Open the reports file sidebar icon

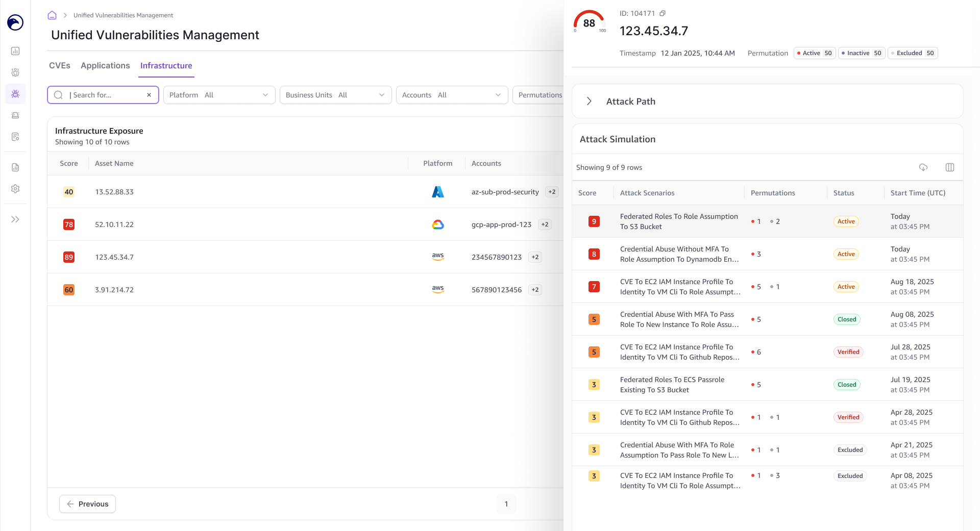pos(15,167)
